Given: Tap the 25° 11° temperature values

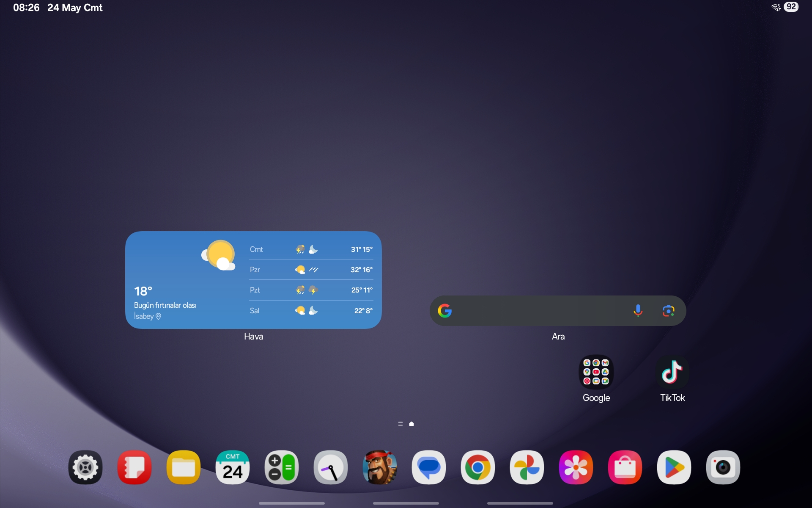Looking at the screenshot, I should 362,290.
